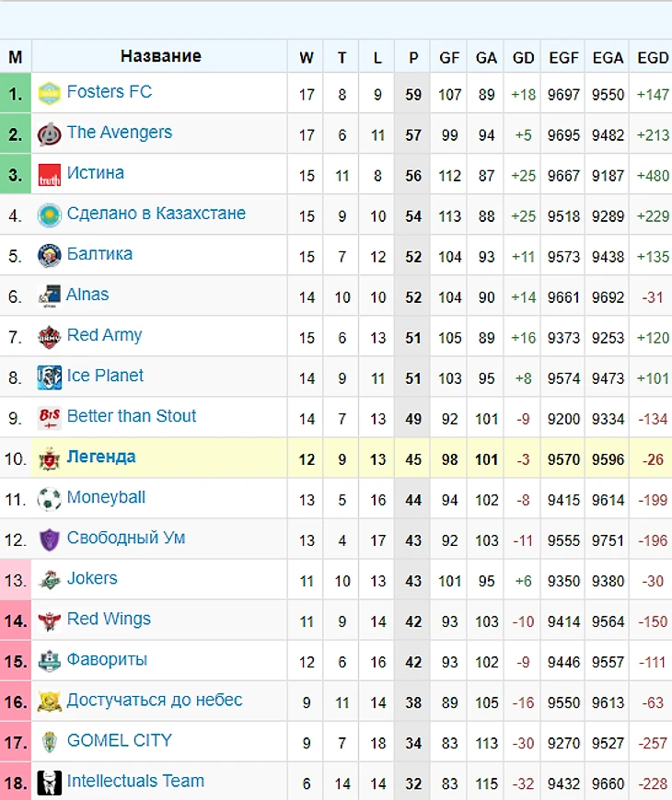Select the highlighted Легенда team name
The image size is (672, 800).
click(x=101, y=457)
